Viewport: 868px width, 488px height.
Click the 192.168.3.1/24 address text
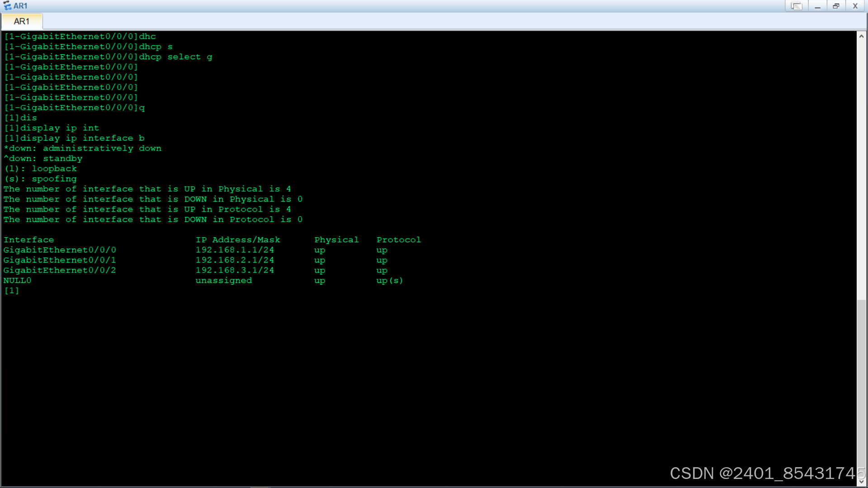tap(235, 270)
